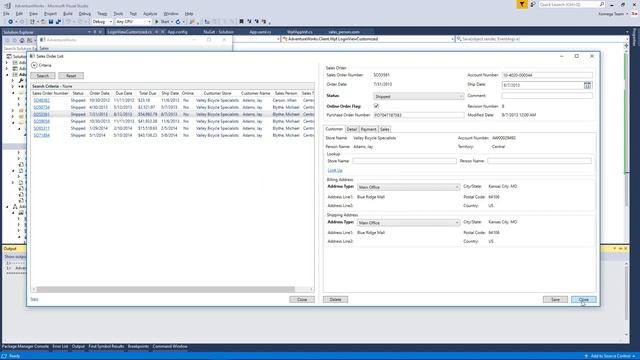Image resolution: width=640 pixels, height=360 pixels.
Task: Click the Quick Launch search magnifier icon
Action: click(602, 4)
